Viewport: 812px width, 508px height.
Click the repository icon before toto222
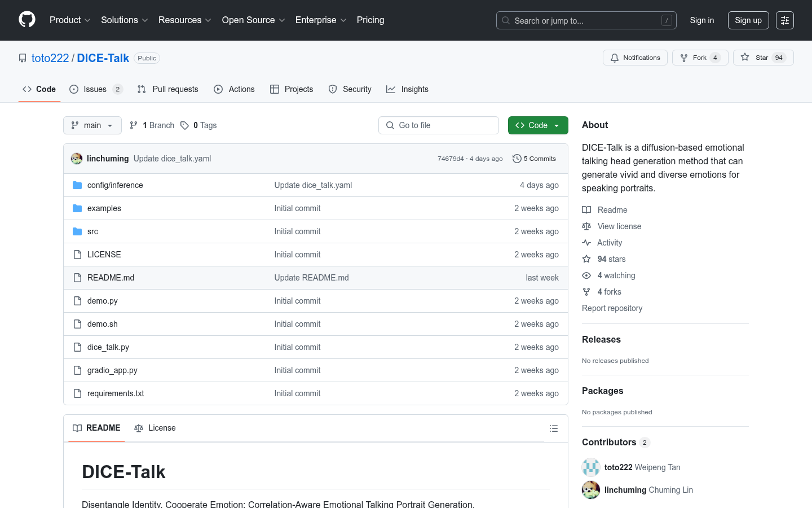point(23,58)
